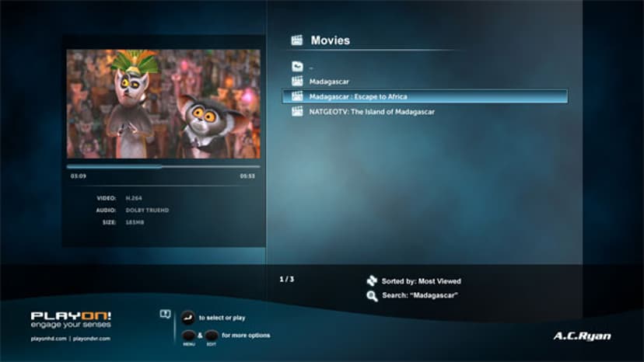This screenshot has width=644, height=362.
Task: Click the EDIT remote button icon
Action: [x=211, y=336]
